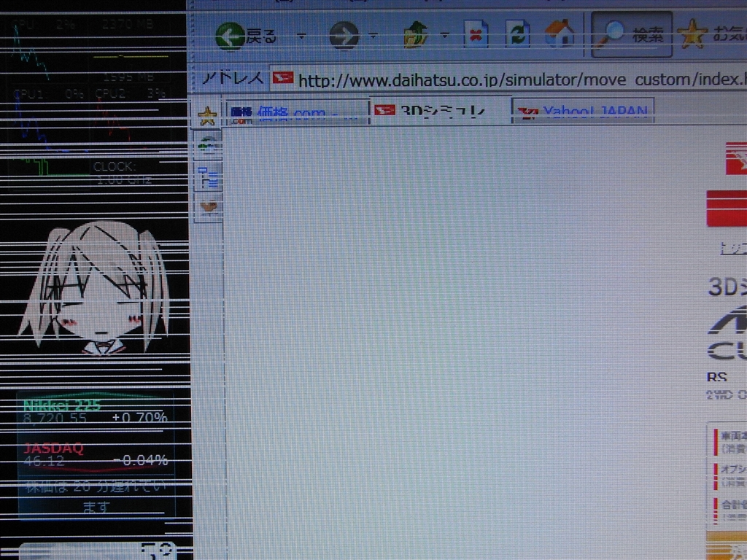
Task: Click the Refresh page icon
Action: [x=517, y=34]
